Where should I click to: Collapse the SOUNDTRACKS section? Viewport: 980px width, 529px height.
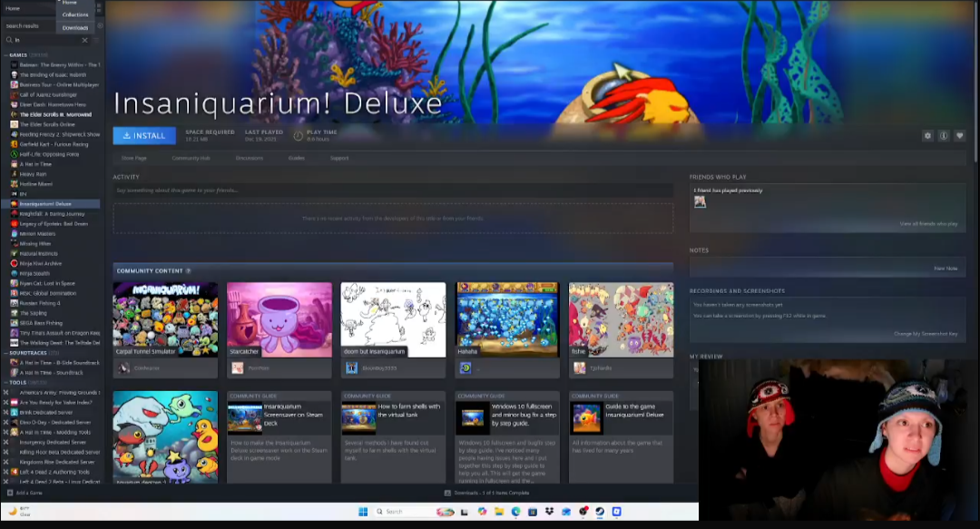pos(5,353)
